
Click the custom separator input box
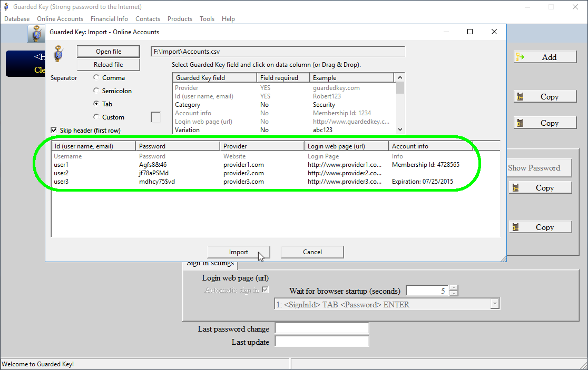[155, 117]
